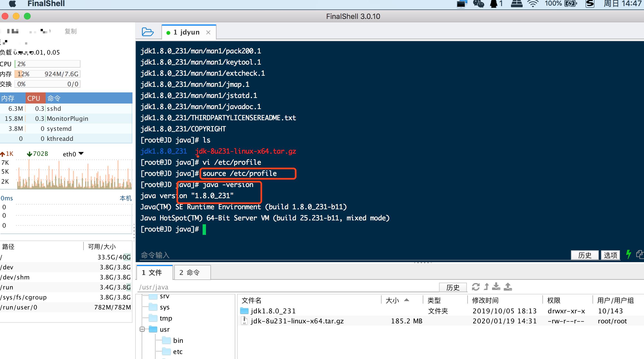Go to parent directory arrow icon

[486, 287]
